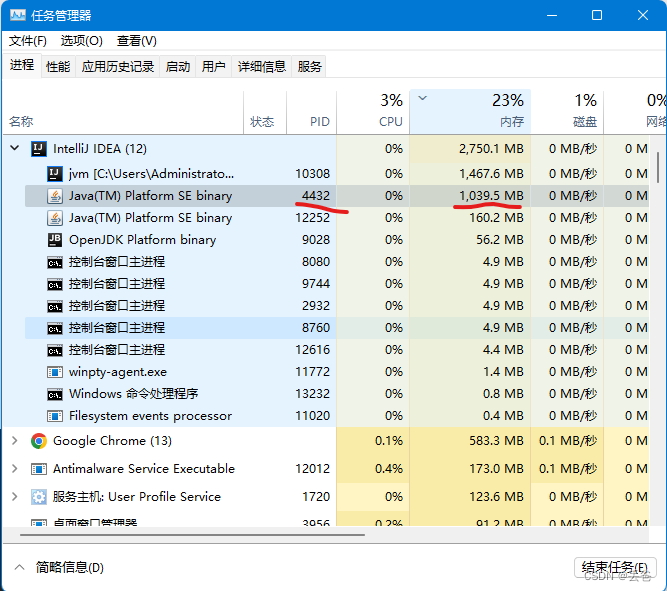Click console icon for PID 8760
Viewport: 667px width, 591px height.
[54, 328]
